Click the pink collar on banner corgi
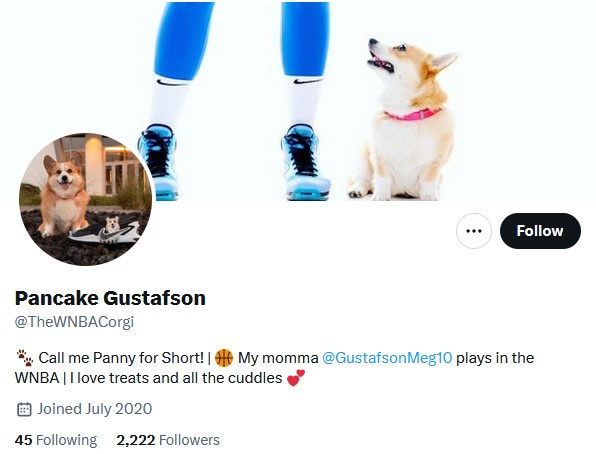Viewport: 596px width, 454px height. click(413, 114)
